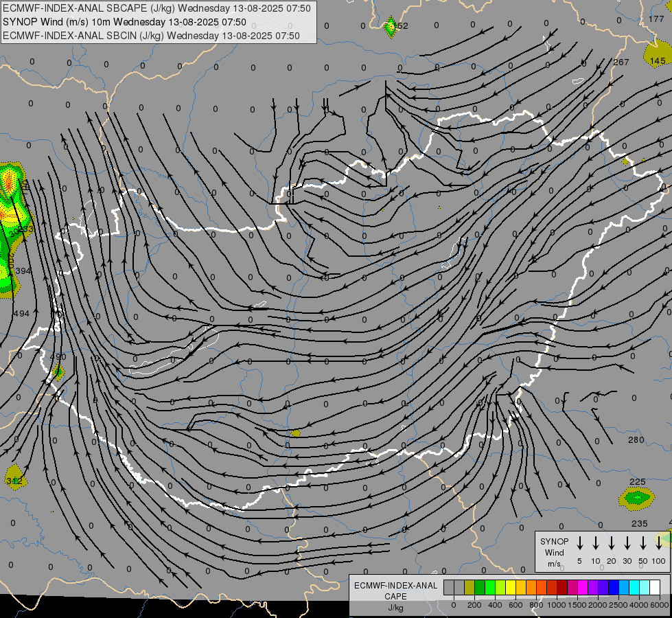Click the 235 CAPE value on map
The image size is (672, 618).
click(x=640, y=524)
